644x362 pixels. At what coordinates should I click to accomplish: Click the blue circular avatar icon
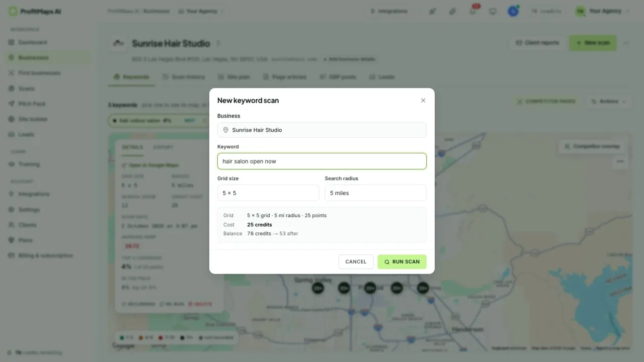pos(513,11)
